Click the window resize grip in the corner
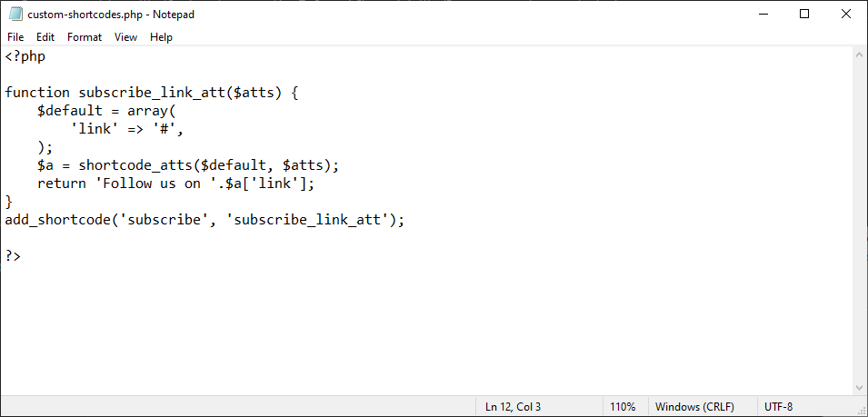The width and height of the screenshot is (868, 417). point(861,410)
